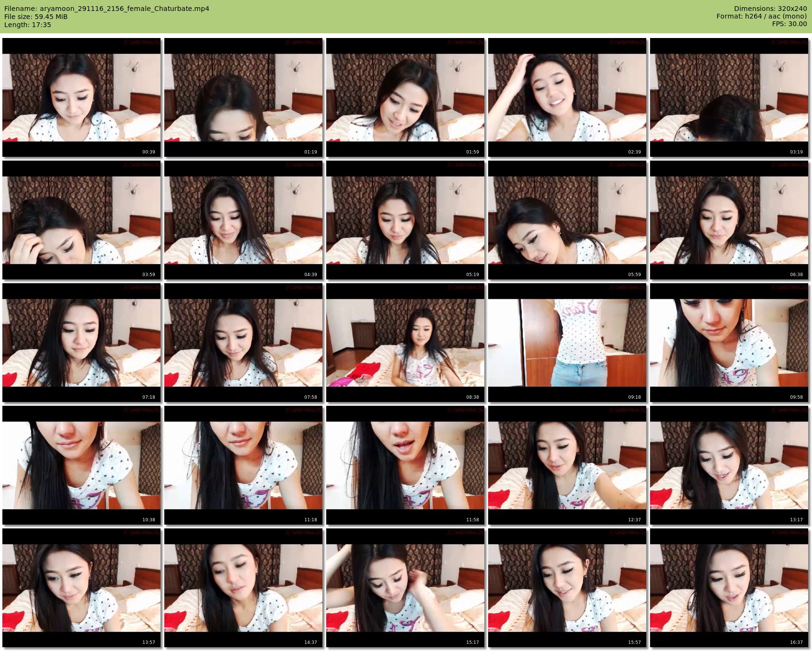Open the thumbnail marked 06:38

click(729, 220)
